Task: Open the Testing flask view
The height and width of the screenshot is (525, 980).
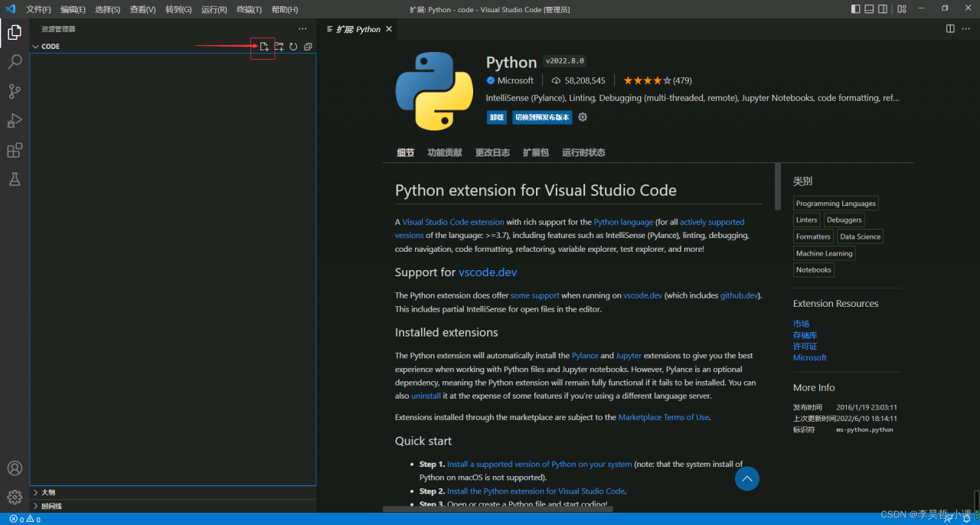Action: click(15, 179)
